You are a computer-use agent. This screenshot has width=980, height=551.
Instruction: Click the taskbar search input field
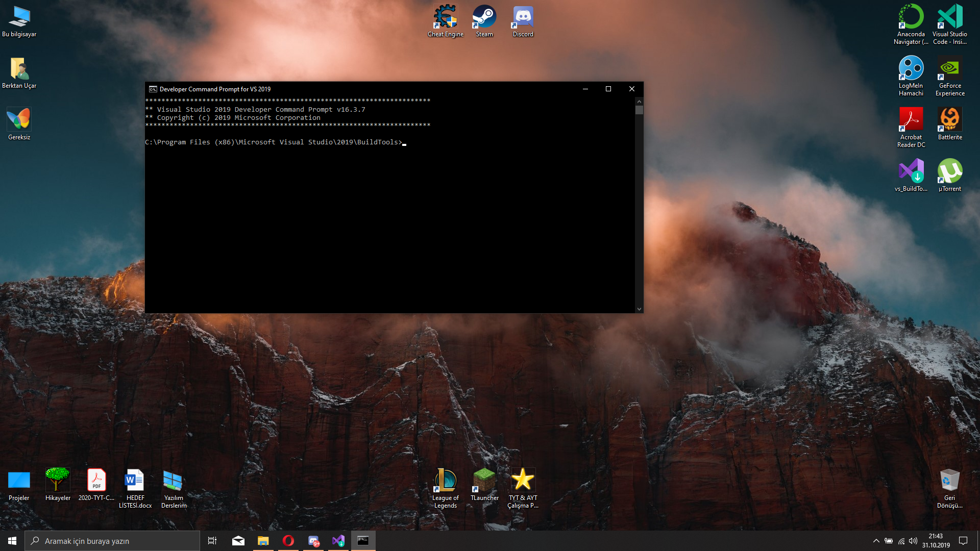click(x=112, y=541)
